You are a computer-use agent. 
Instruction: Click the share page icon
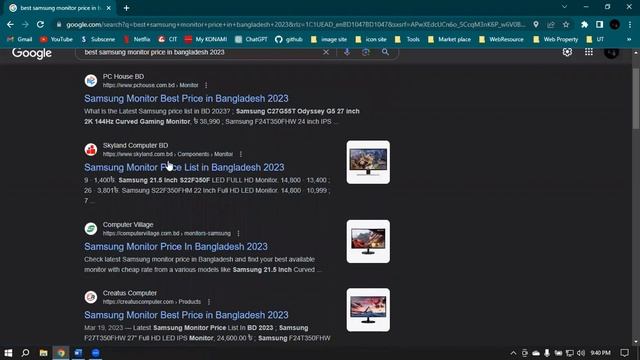[x=551, y=24]
